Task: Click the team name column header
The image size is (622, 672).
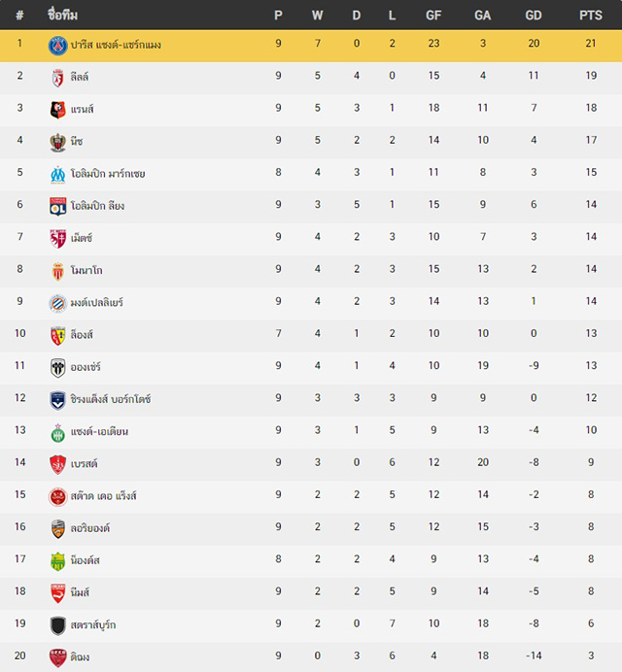Action: pos(62,15)
